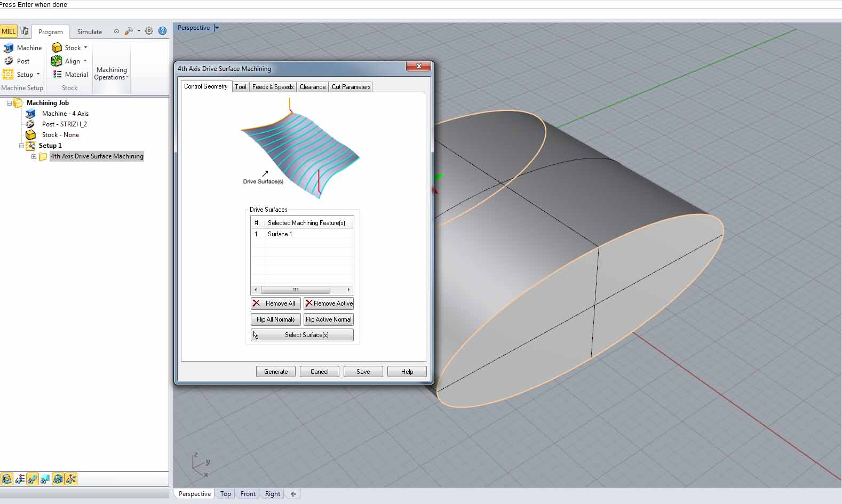
Task: Open preferences with the gear icon
Action: tap(149, 31)
